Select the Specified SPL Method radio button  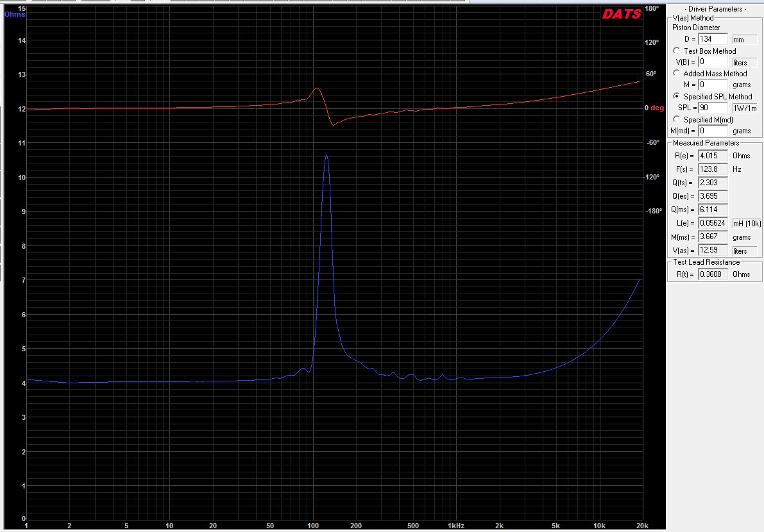[676, 96]
